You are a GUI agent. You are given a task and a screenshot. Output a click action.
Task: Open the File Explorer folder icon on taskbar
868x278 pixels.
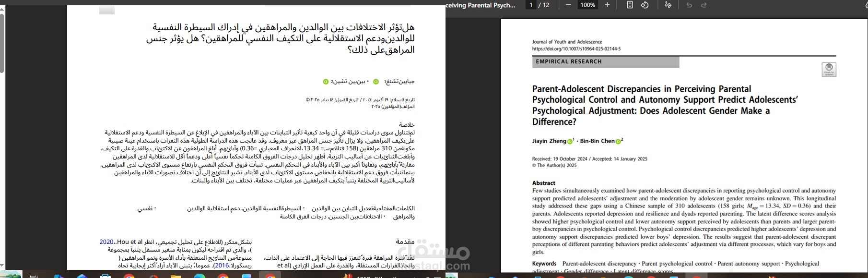click(176, 275)
